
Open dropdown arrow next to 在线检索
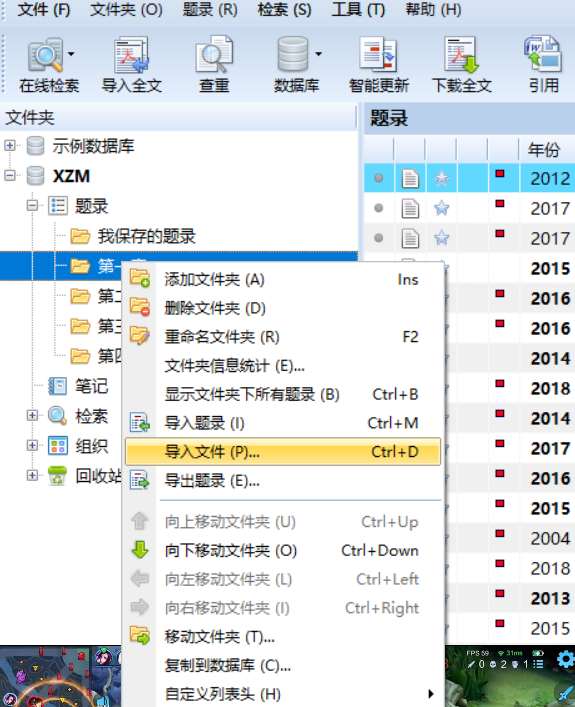point(71,54)
